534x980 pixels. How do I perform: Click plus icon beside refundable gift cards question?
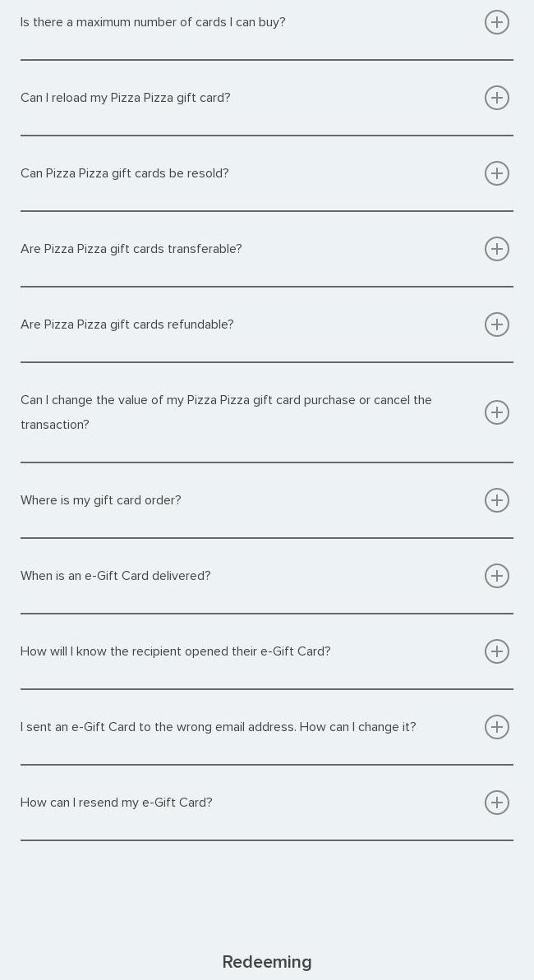pyautogui.click(x=497, y=324)
